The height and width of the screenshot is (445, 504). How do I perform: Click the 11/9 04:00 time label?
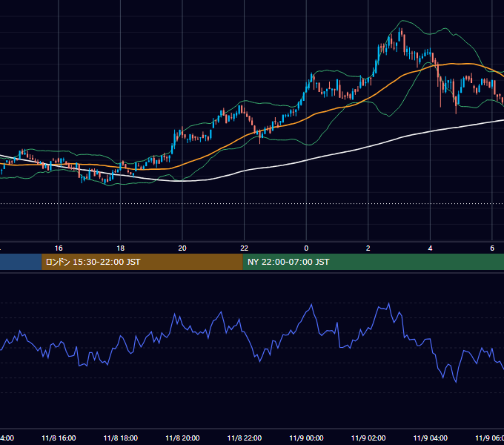(x=430, y=438)
